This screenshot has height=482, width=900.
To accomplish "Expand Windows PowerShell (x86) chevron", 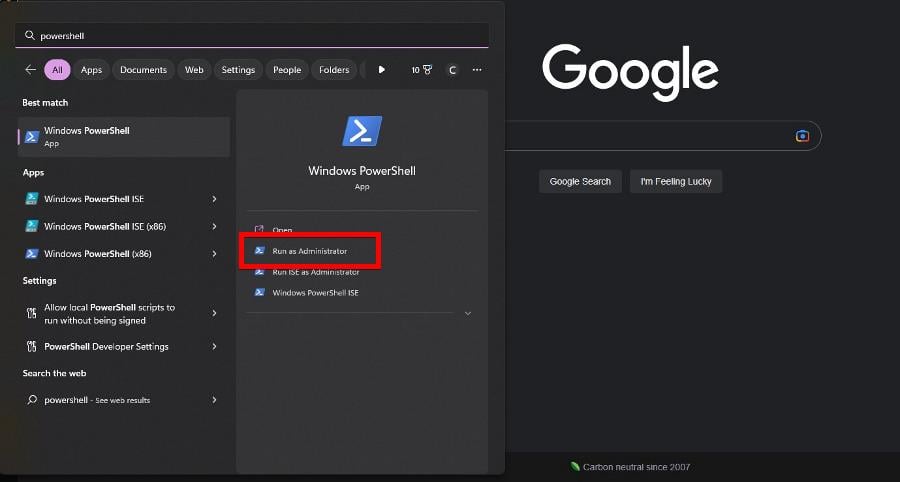I will point(214,254).
